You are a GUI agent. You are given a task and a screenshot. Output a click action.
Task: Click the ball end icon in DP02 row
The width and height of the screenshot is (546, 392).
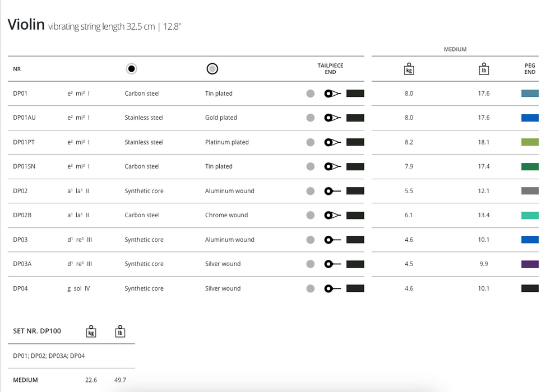332,191
